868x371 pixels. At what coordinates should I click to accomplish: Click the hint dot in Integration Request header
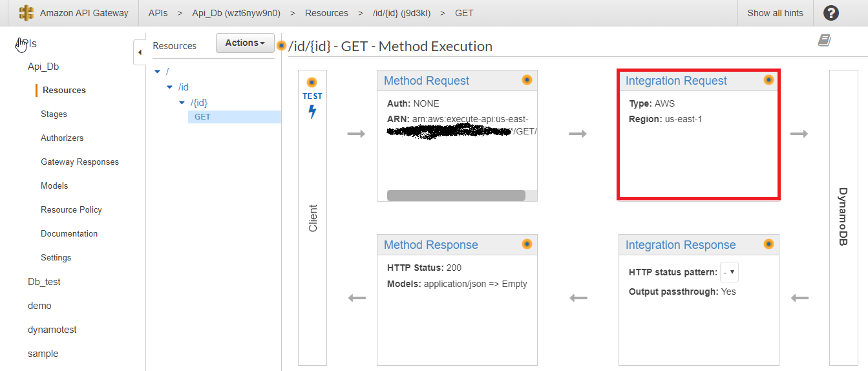[768, 80]
